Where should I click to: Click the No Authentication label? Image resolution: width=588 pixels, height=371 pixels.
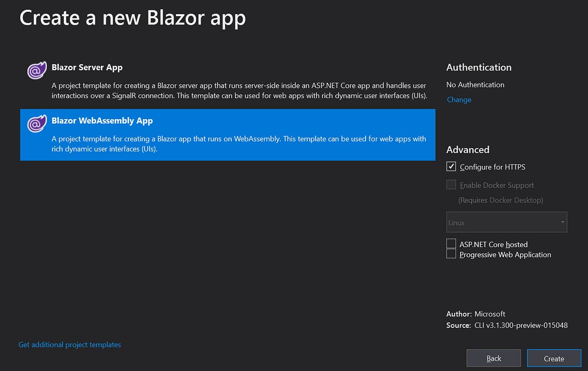pos(475,84)
